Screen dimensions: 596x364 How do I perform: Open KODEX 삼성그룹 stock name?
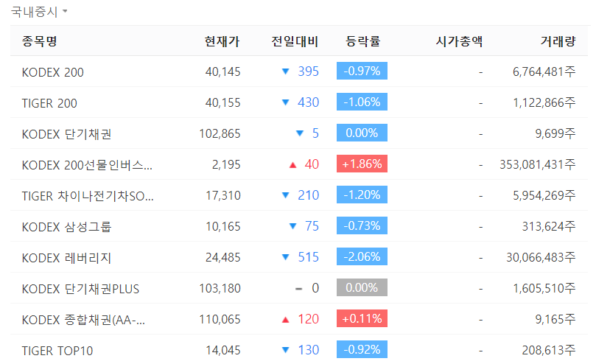click(66, 227)
